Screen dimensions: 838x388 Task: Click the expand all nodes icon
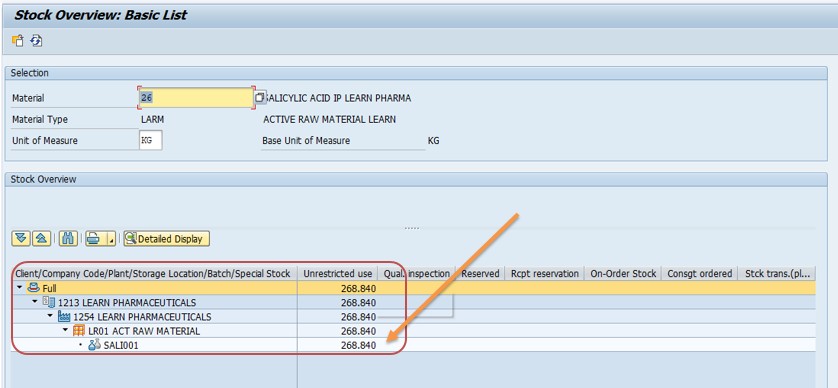21,238
